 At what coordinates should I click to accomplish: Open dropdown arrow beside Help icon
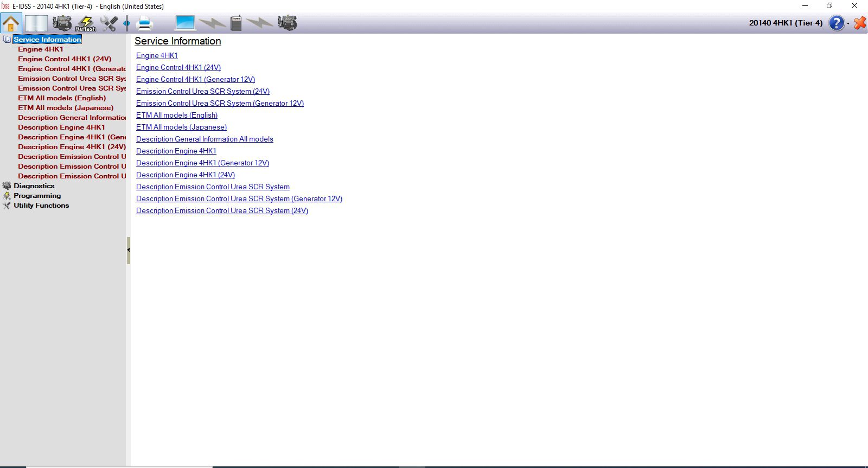(848, 23)
